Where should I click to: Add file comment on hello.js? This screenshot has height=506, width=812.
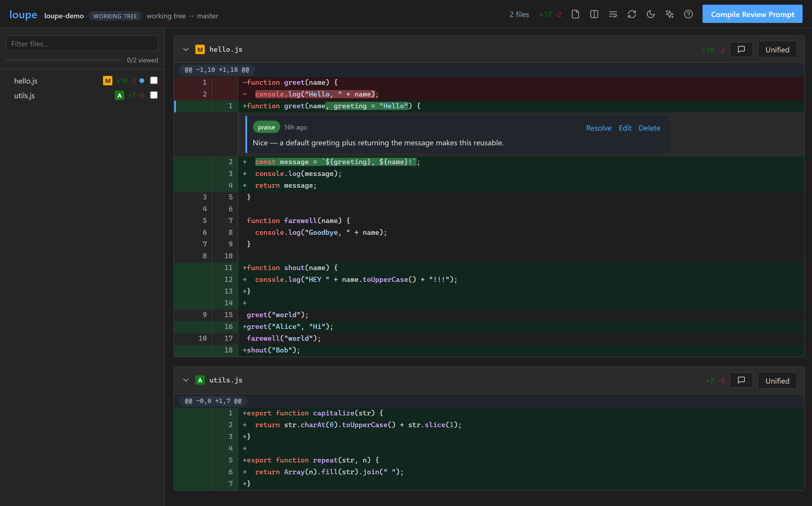741,49
